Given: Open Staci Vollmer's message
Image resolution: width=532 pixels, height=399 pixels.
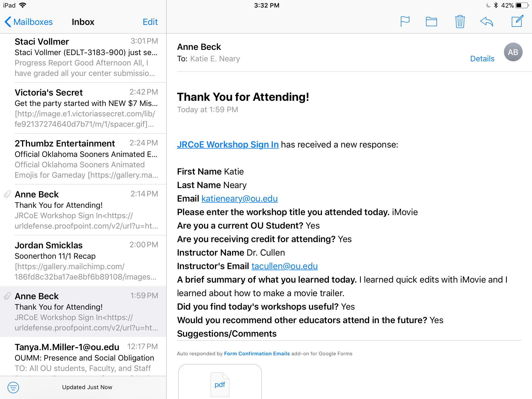Looking at the screenshot, I should click(86, 57).
